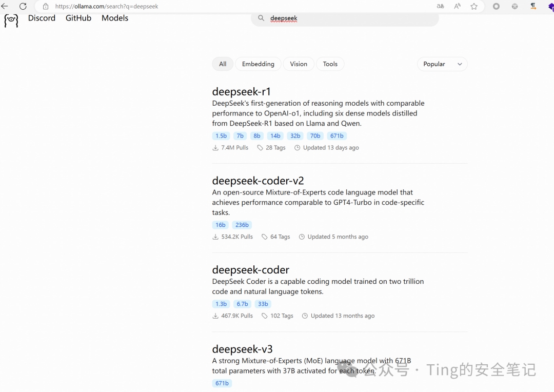Select the Tools filter tab
The height and width of the screenshot is (392, 554).
tap(330, 64)
